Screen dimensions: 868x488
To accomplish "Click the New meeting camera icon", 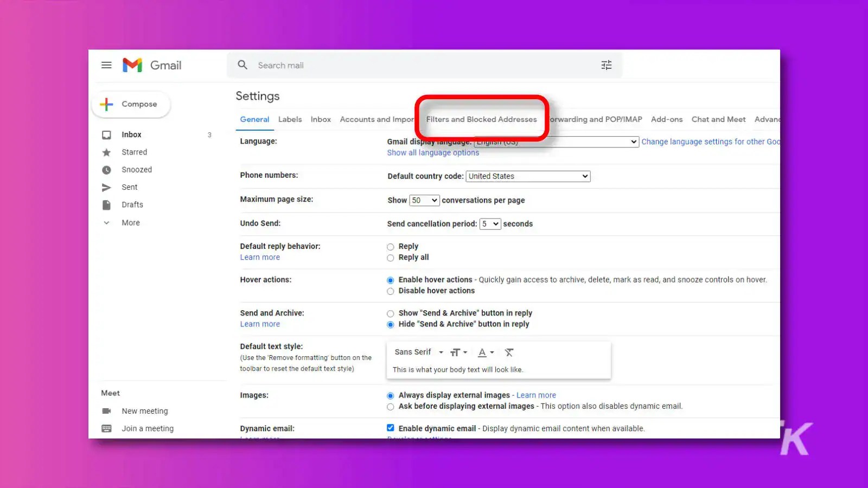I will (107, 410).
